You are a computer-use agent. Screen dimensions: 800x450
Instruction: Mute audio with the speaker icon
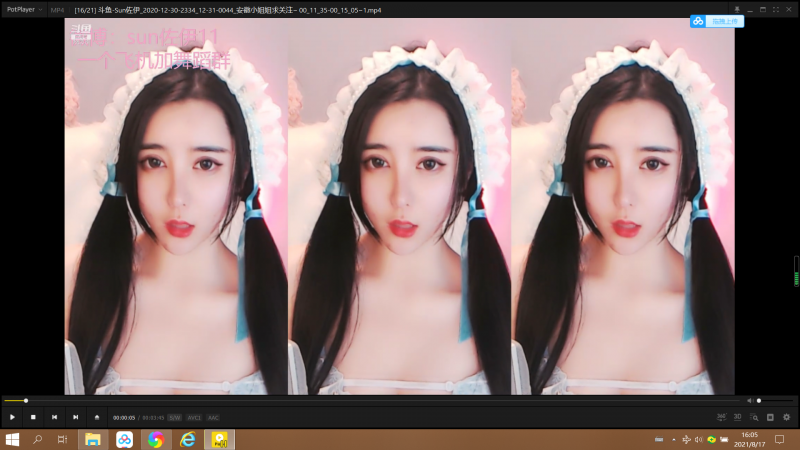750,401
